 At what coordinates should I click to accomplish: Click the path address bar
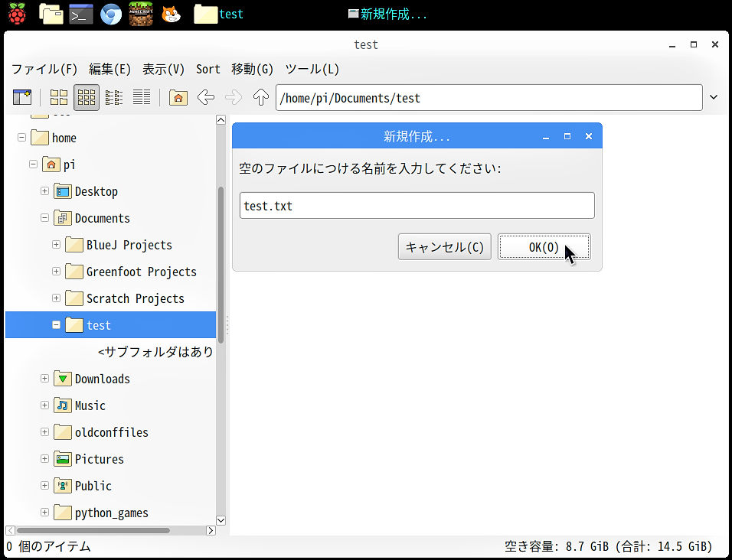489,97
